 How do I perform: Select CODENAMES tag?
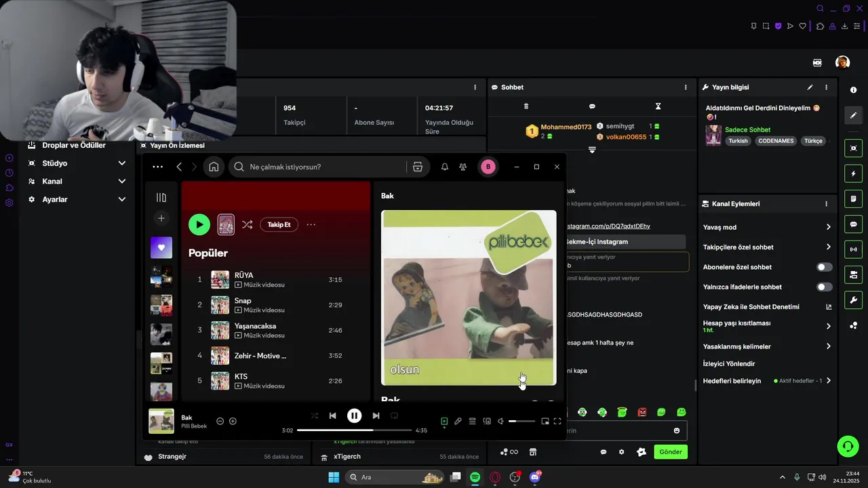coord(776,141)
